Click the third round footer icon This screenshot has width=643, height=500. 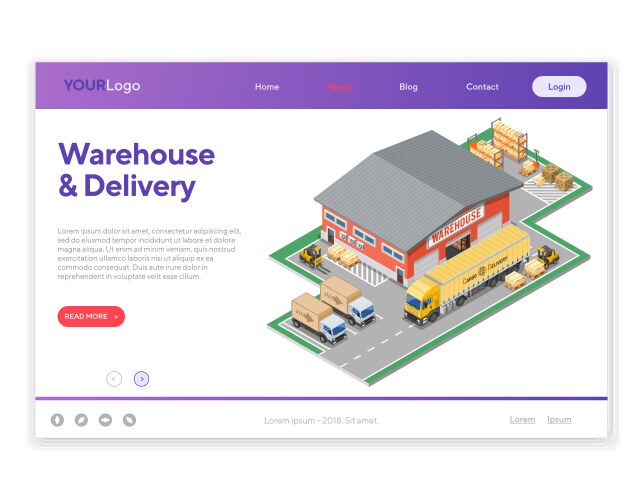click(x=105, y=420)
